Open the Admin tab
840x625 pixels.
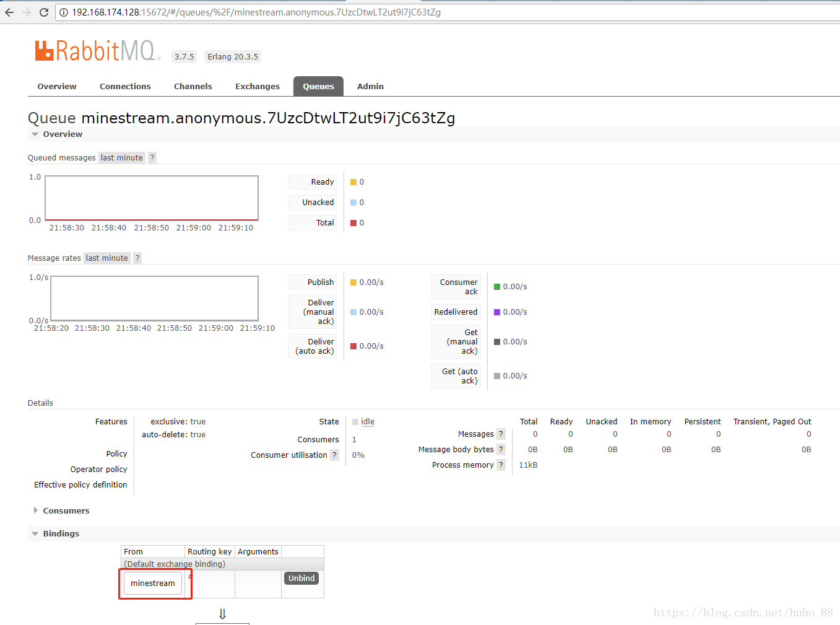370,87
